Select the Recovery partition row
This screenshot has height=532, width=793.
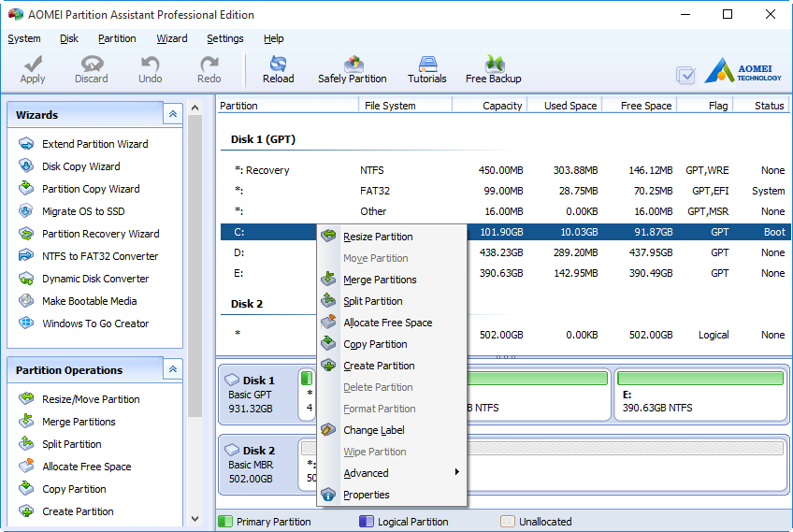505,170
